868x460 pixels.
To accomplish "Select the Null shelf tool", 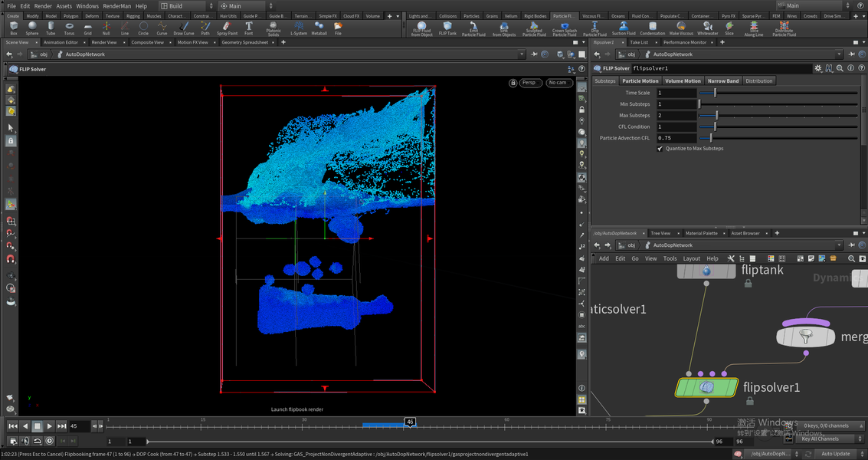I will (x=106, y=28).
